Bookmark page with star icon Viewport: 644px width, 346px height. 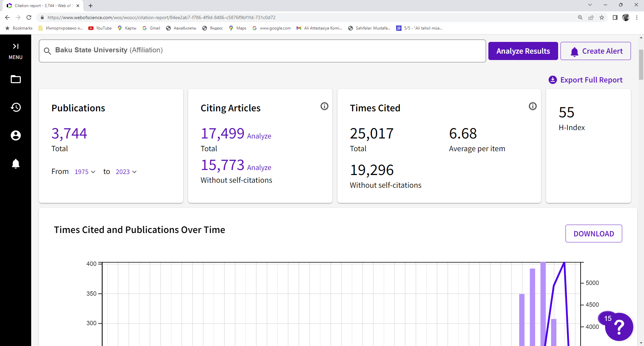click(x=602, y=17)
